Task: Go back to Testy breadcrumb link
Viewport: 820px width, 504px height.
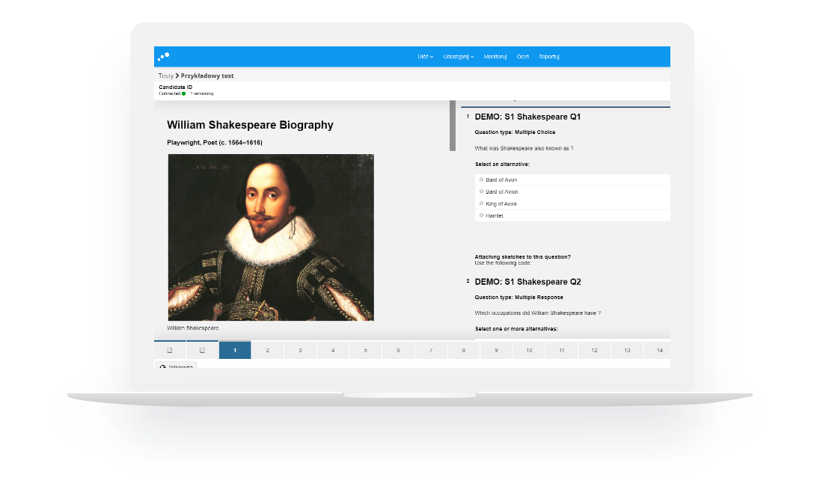Action: pyautogui.click(x=165, y=76)
